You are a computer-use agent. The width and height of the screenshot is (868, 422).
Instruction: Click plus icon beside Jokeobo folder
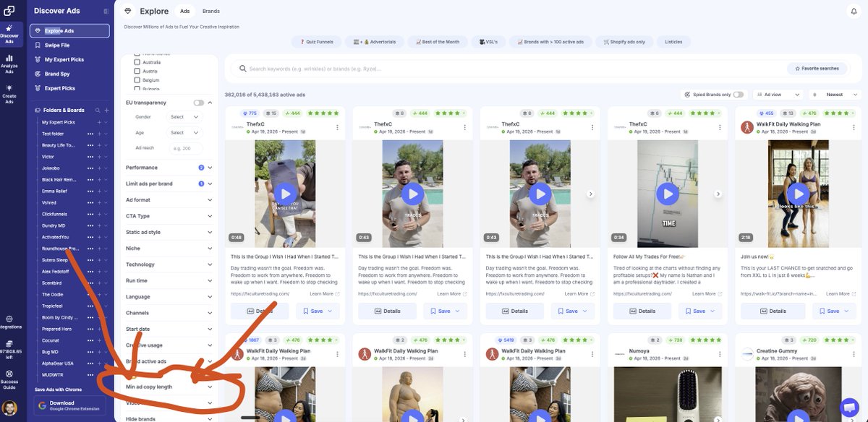point(101,168)
